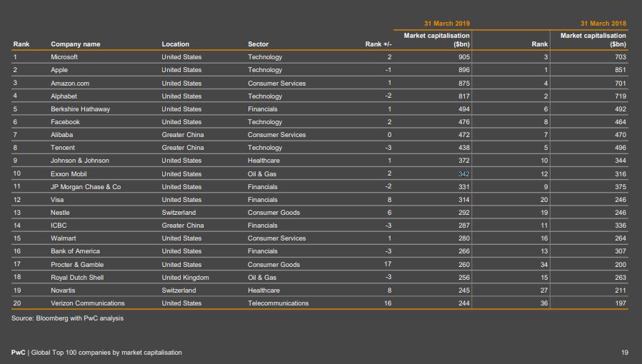Click the 31 March 2018 heading

(x=603, y=24)
